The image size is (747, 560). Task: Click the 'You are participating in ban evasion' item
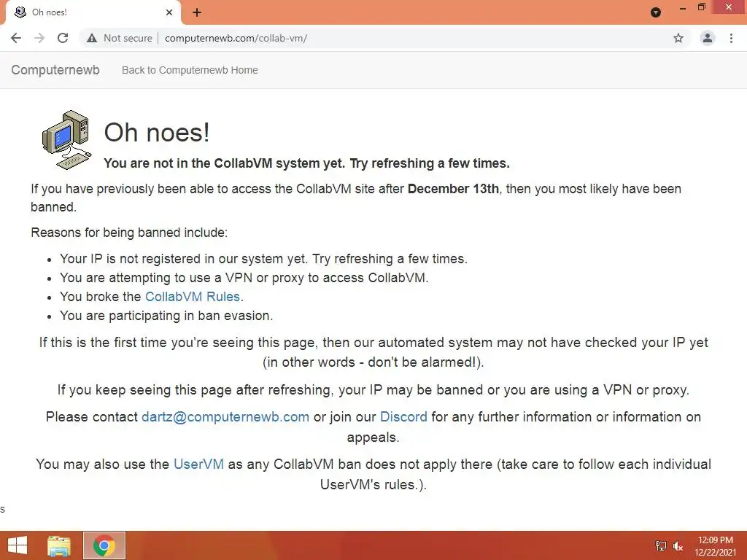tap(166, 316)
